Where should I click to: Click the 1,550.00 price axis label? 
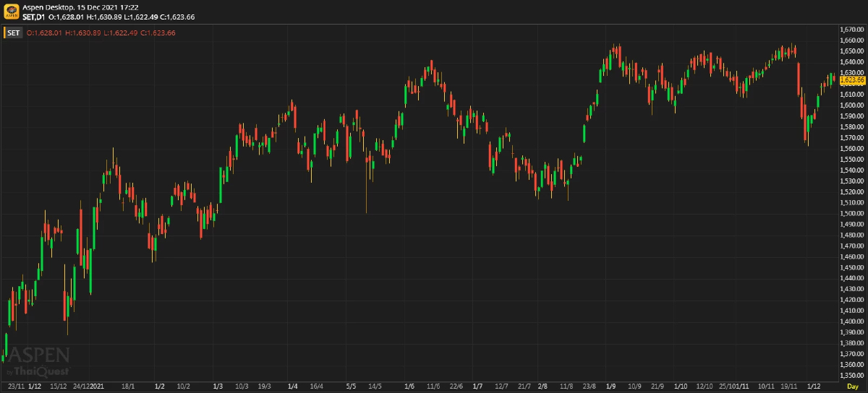pos(853,159)
